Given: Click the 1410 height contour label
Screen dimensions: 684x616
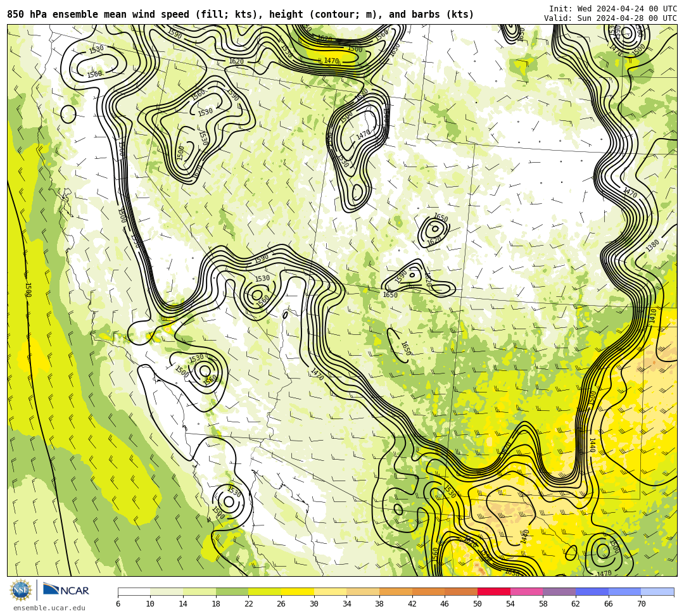Looking at the screenshot, I should (x=653, y=315).
